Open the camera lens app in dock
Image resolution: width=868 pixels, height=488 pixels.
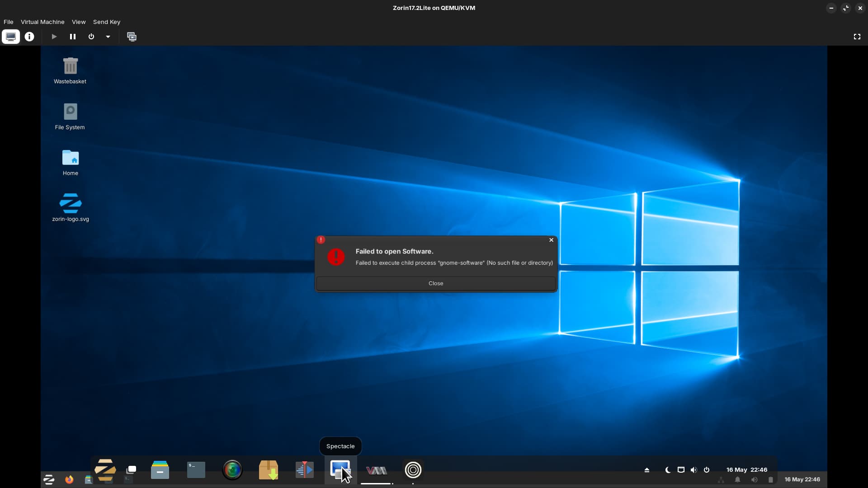pyautogui.click(x=232, y=470)
